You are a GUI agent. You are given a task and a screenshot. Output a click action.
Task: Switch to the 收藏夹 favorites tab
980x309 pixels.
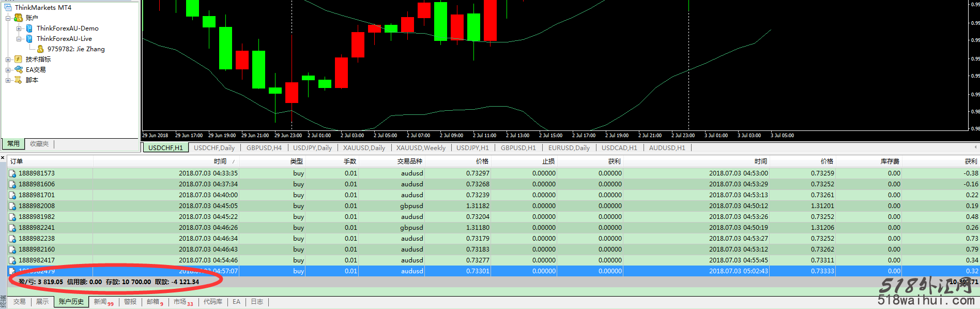(39, 144)
